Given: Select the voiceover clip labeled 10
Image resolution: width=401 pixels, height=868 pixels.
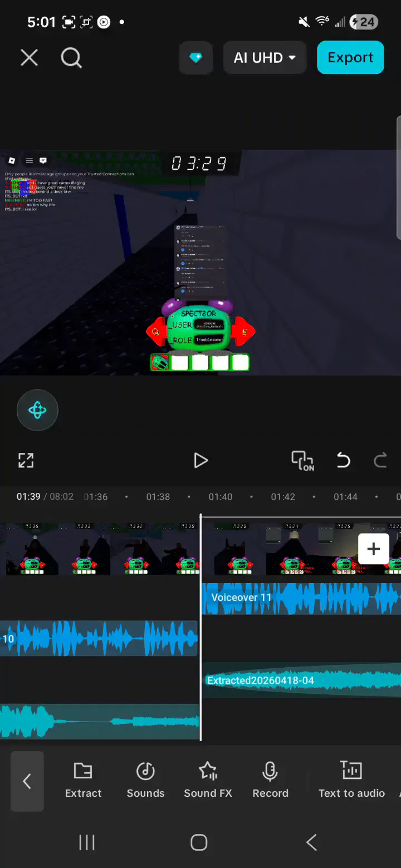Looking at the screenshot, I should pyautogui.click(x=99, y=639).
